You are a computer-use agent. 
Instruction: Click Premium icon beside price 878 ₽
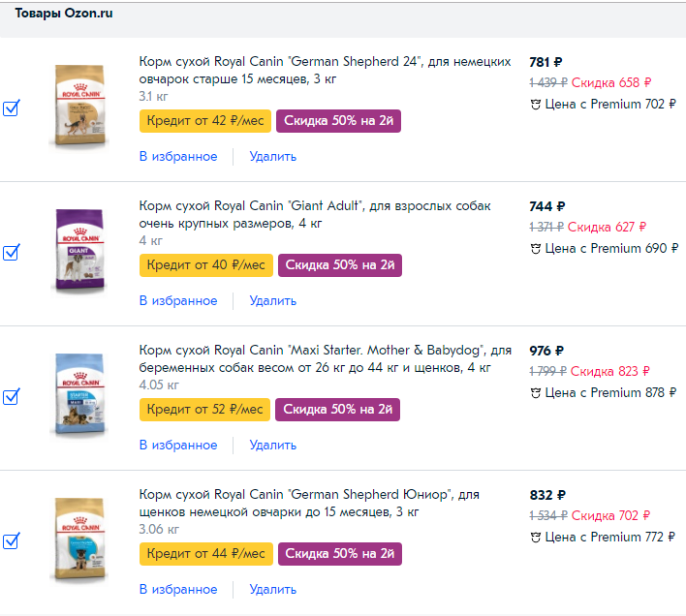coord(536,393)
